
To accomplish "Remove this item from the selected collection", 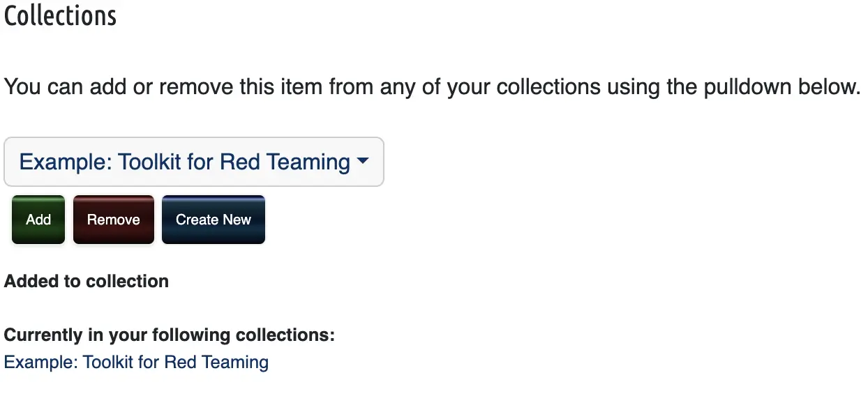I will coord(114,220).
